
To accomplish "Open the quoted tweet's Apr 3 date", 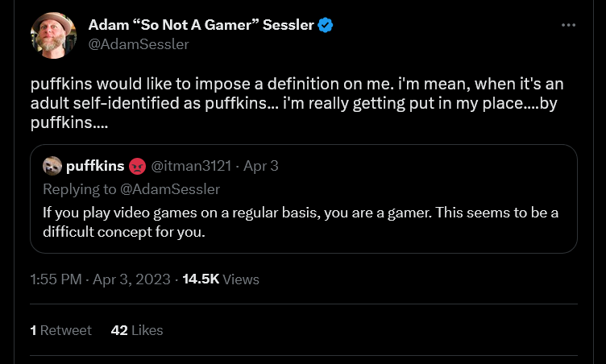I will click(x=261, y=166).
